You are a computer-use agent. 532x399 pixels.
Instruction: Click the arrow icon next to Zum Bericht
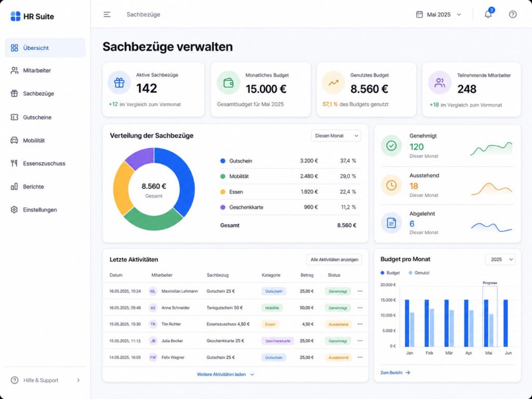point(408,373)
